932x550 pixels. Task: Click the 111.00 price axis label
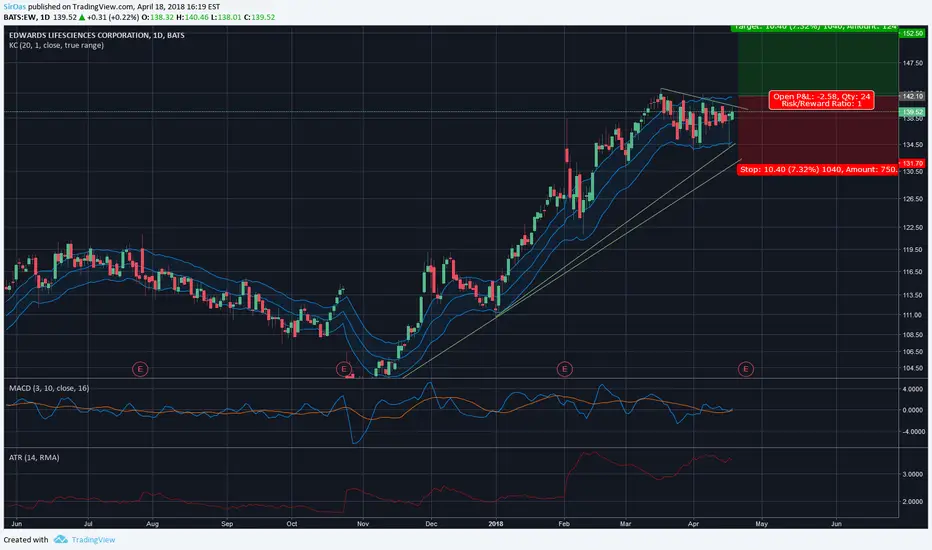point(912,315)
